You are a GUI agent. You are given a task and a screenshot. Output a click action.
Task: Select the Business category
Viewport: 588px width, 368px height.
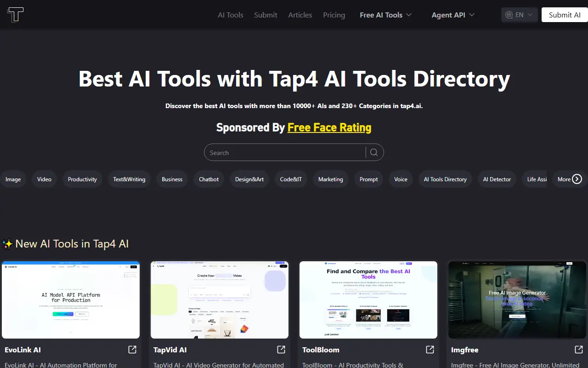coord(172,179)
